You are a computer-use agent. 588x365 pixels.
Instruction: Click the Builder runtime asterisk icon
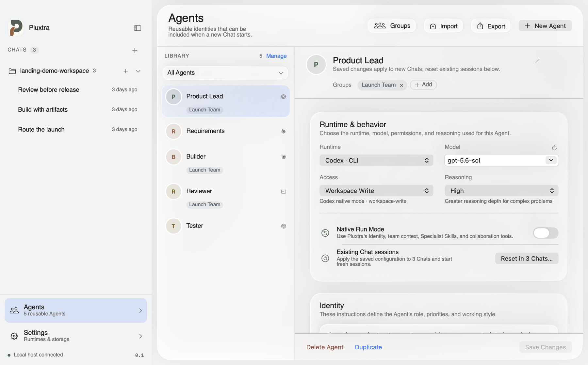284,157
